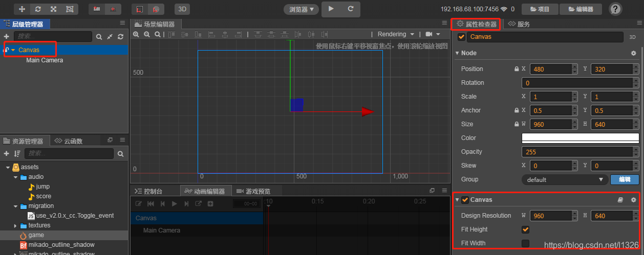Enable the Fit Width checkbox
Screen dimensions: 644x255
coord(525,243)
